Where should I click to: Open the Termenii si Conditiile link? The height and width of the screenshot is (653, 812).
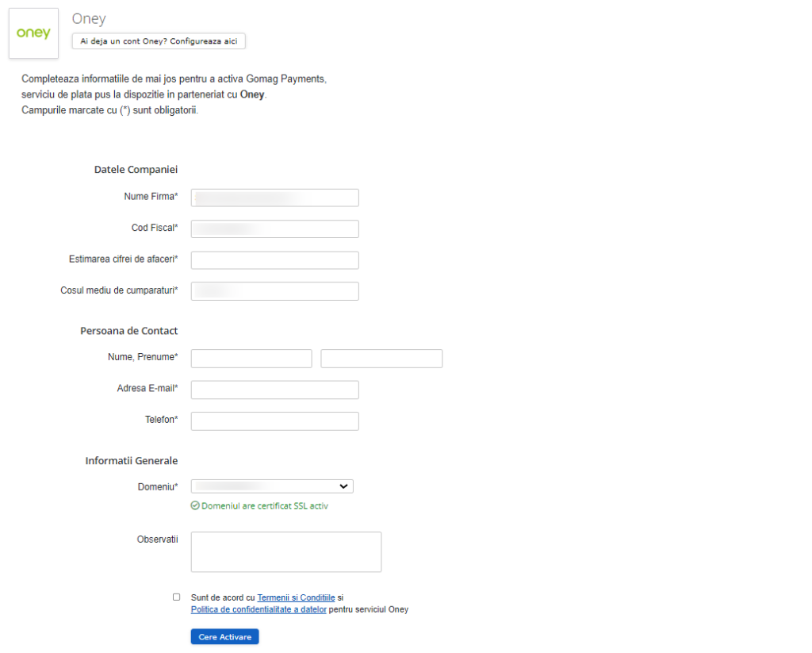pos(296,597)
